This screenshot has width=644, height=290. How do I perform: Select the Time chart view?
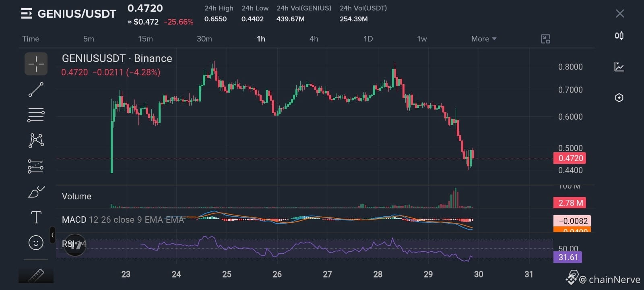tap(31, 39)
